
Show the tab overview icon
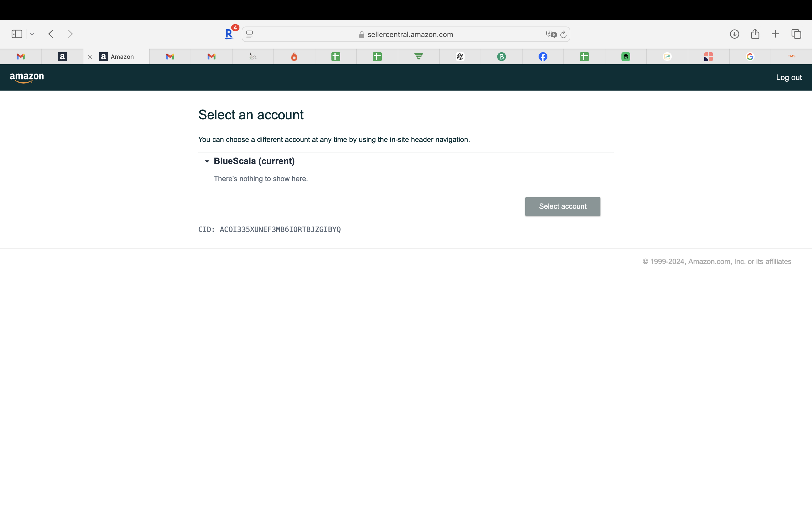pyautogui.click(x=796, y=34)
